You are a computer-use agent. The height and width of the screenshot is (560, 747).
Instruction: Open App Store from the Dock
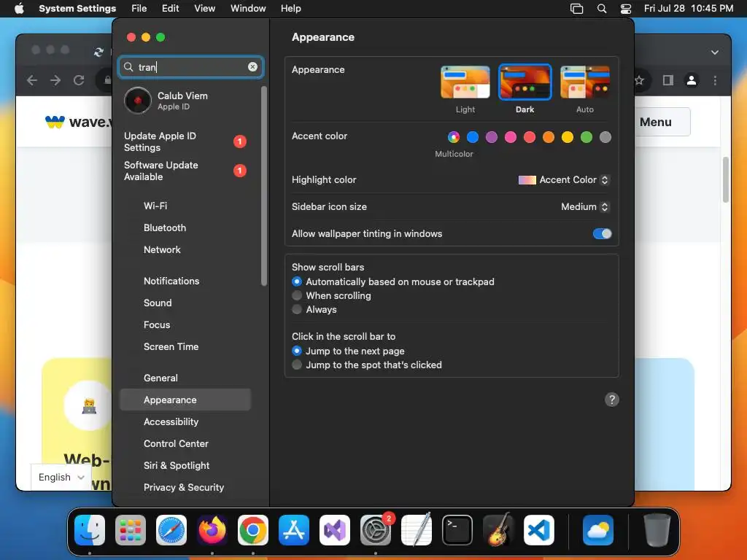pos(294,530)
